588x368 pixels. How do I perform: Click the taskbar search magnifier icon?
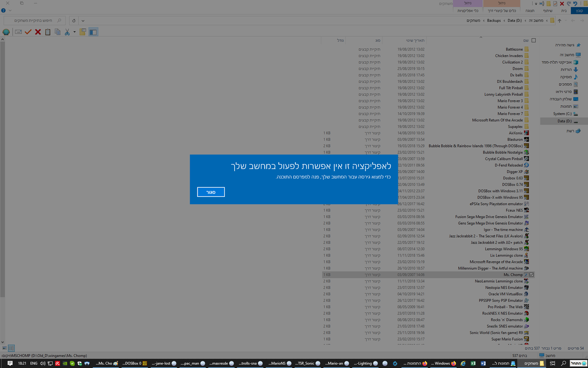564,363
